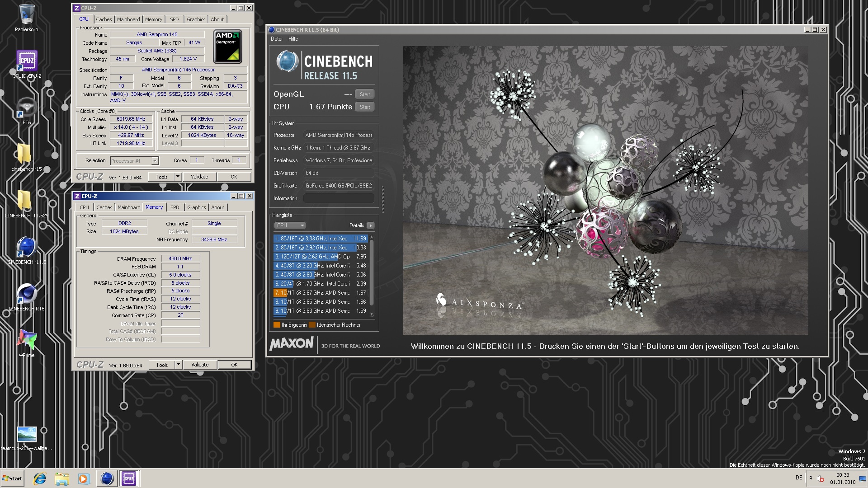This screenshot has height=488, width=868.
Task: Switch to the CPU-Z taskbar button
Action: coord(129,479)
